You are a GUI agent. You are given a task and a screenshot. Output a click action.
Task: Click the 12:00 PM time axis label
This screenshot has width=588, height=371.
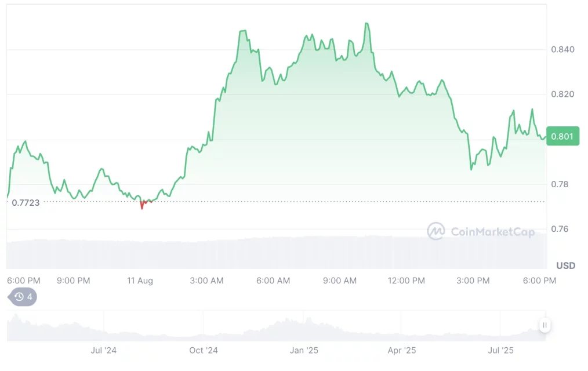click(406, 281)
